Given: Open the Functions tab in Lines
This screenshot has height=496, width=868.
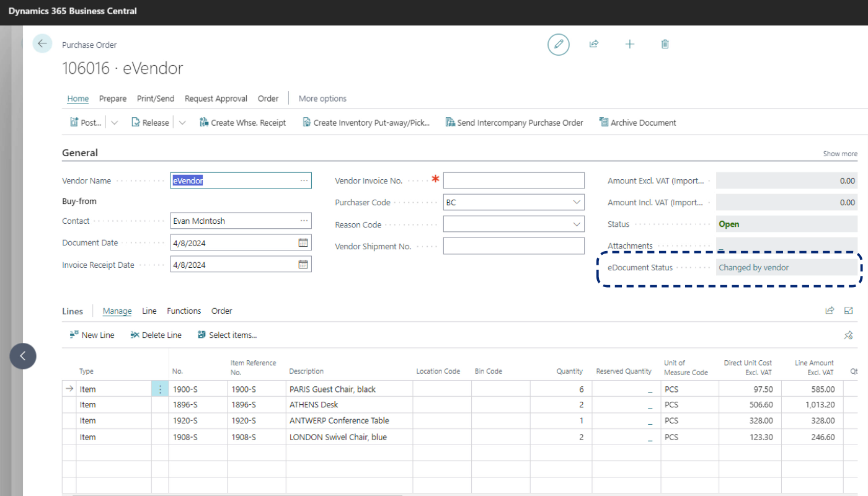Looking at the screenshot, I should tap(184, 311).
